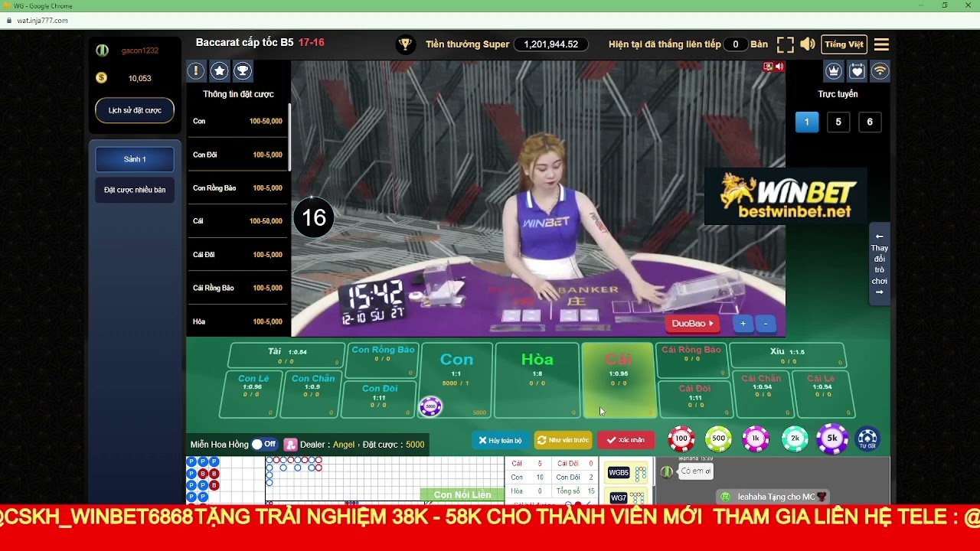The height and width of the screenshot is (551, 980).
Task: Click the browser address bar URL
Action: coord(43,21)
